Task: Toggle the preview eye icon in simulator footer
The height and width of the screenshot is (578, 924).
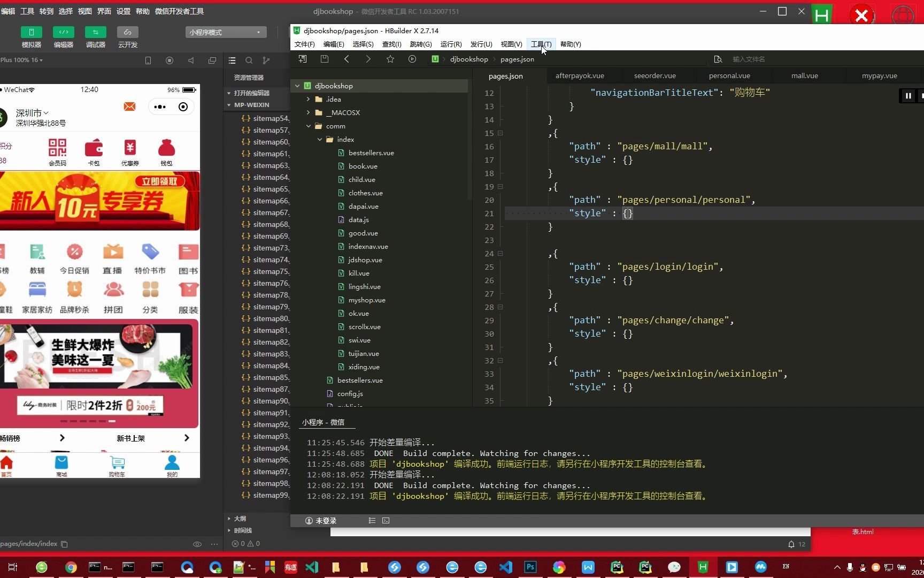Action: (x=197, y=544)
